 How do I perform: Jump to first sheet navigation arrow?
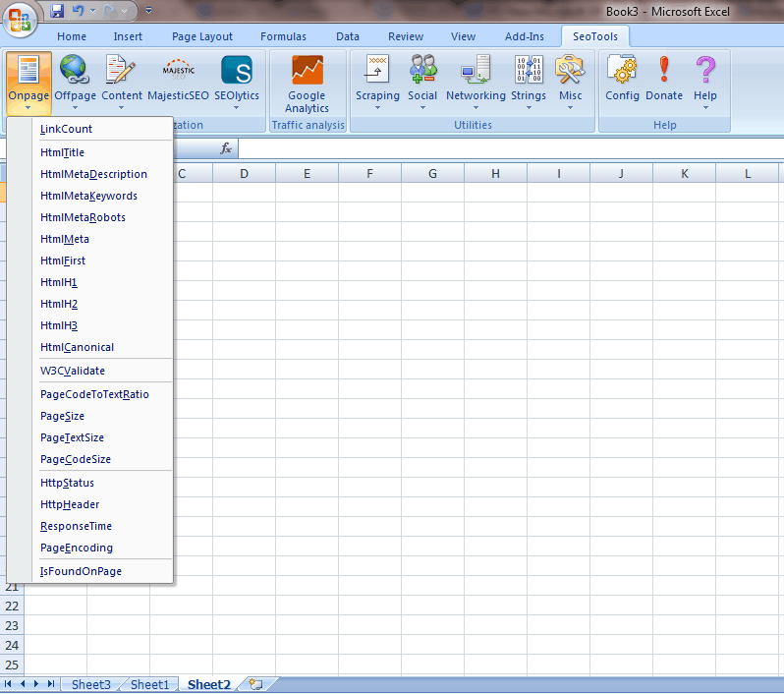pos(8,684)
